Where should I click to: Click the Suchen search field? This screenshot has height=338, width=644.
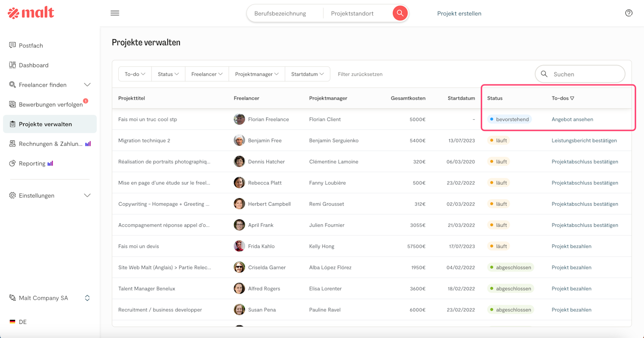pos(585,74)
